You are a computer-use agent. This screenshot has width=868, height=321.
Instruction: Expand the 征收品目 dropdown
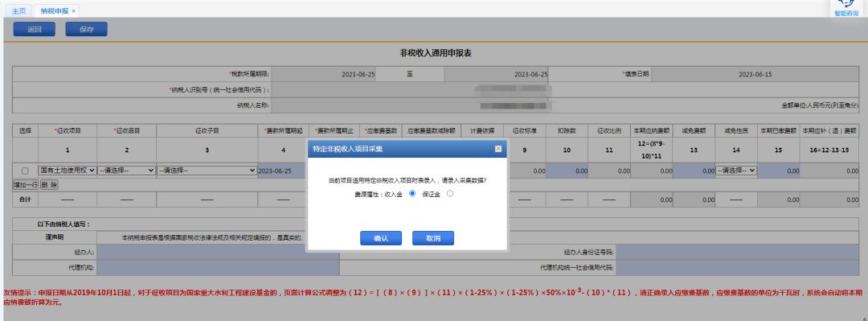pyautogui.click(x=127, y=171)
